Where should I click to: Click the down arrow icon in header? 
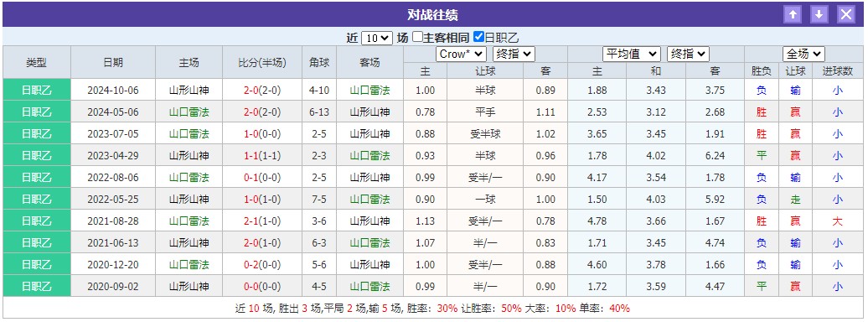point(819,14)
